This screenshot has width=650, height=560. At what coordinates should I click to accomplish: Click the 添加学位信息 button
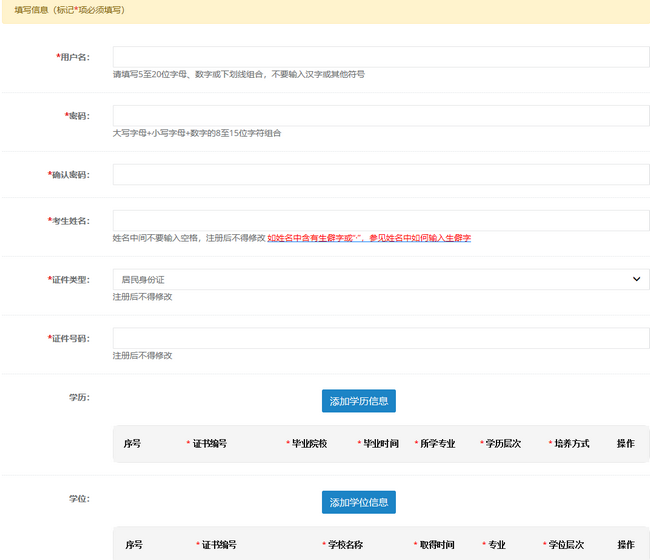(x=358, y=502)
